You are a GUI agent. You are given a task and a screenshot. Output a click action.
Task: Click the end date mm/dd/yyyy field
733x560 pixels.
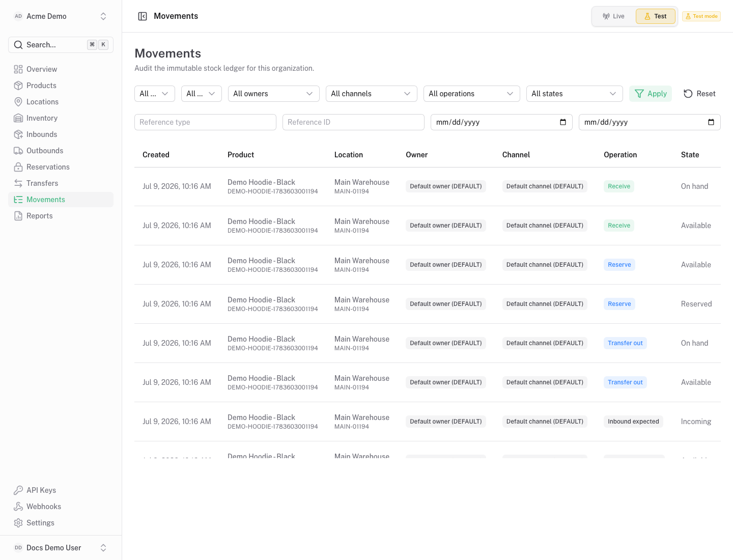click(650, 122)
